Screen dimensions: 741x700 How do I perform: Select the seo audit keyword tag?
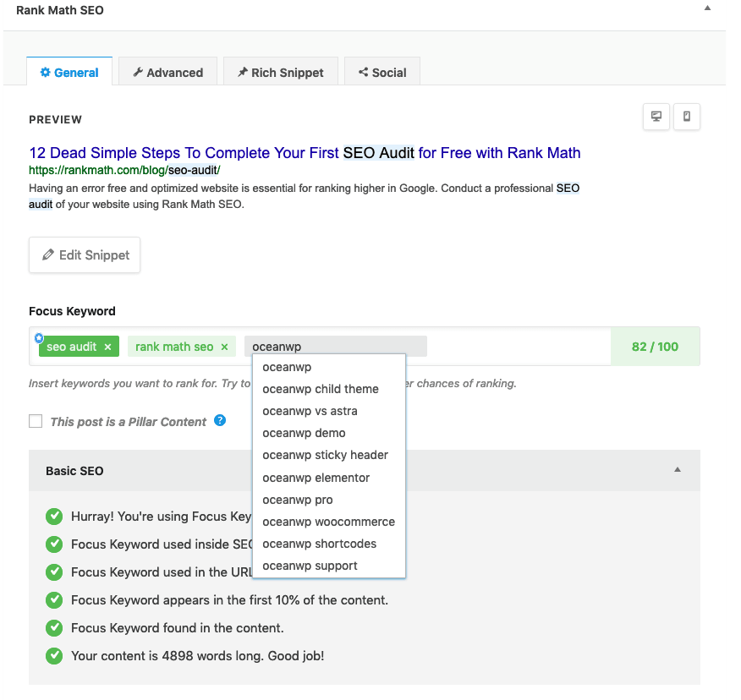(x=72, y=347)
